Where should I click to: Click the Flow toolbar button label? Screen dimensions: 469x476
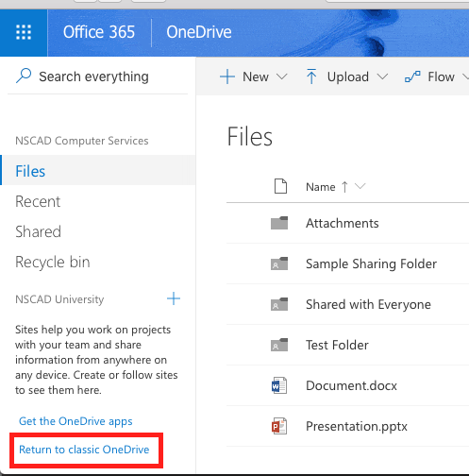441,76
